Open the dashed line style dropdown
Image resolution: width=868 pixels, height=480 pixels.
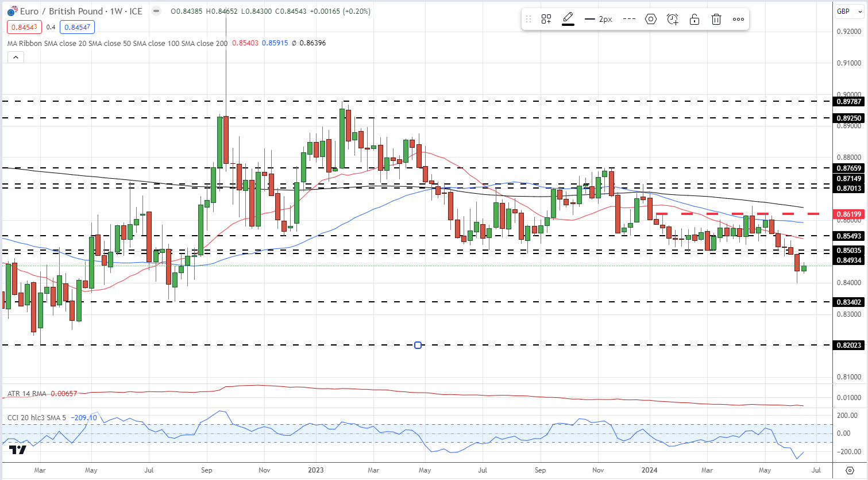[x=629, y=19]
